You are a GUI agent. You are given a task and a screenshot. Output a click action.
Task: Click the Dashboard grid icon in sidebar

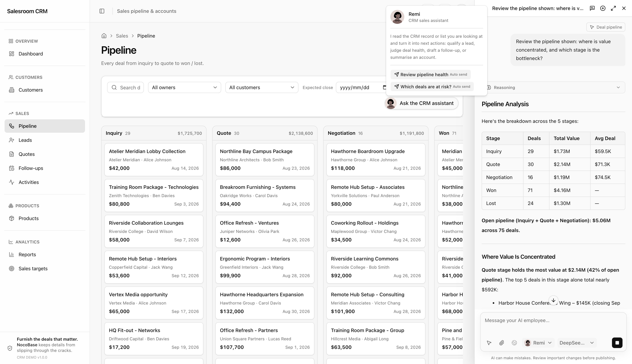[x=12, y=54]
